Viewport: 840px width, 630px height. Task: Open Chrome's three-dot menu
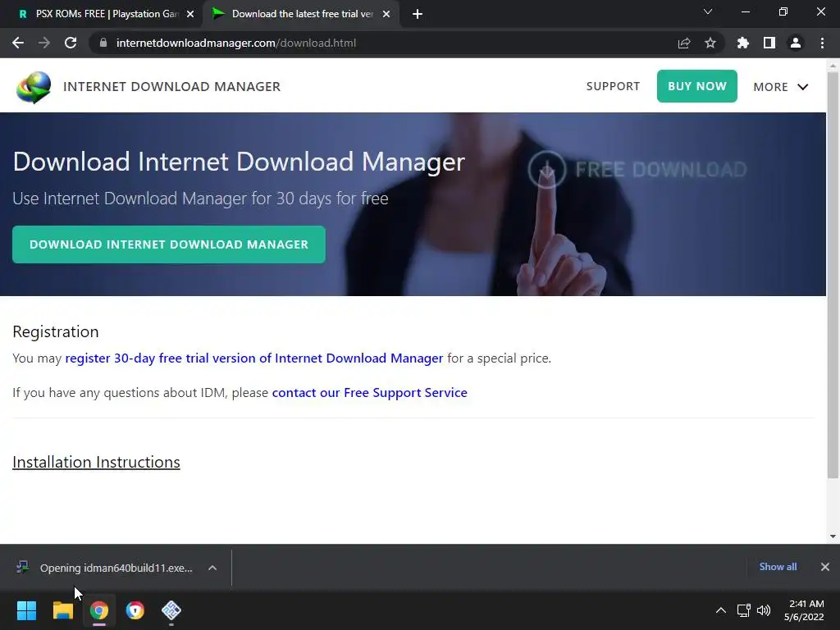pyautogui.click(x=822, y=43)
